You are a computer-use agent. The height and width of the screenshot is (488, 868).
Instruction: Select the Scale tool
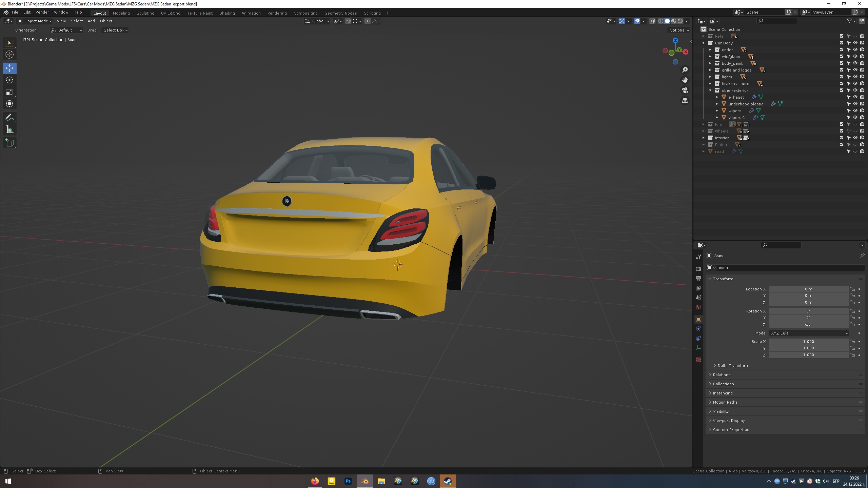(x=9, y=92)
